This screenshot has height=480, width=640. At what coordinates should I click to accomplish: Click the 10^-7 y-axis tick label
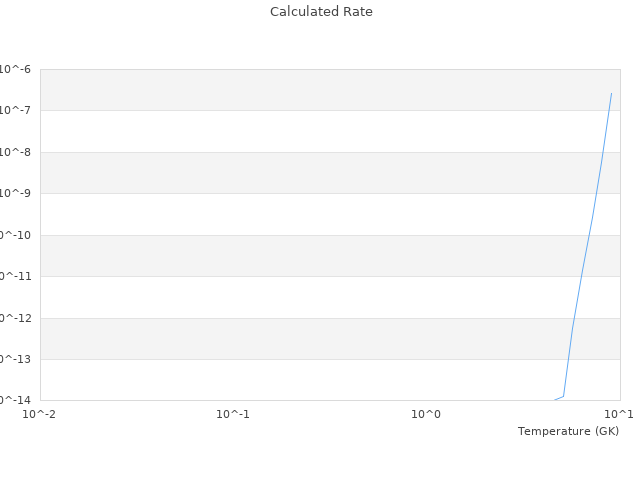14,110
